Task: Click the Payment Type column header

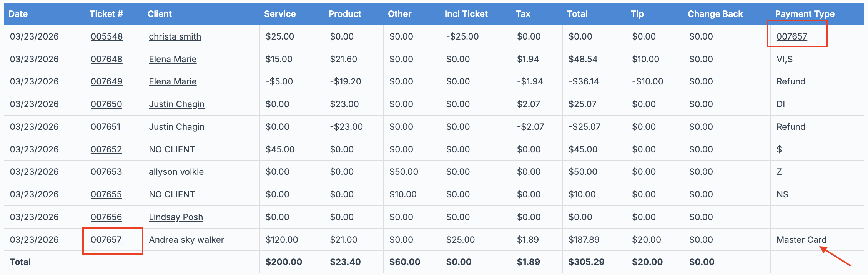Action: click(804, 14)
